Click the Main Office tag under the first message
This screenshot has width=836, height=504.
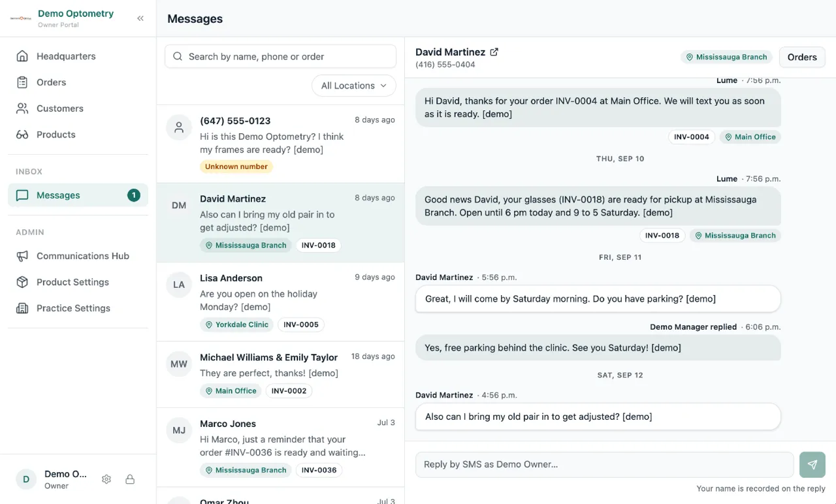pyautogui.click(x=750, y=137)
